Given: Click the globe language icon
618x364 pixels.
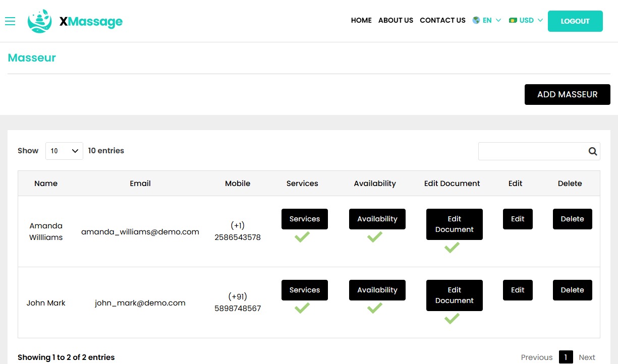Looking at the screenshot, I should click(x=476, y=21).
